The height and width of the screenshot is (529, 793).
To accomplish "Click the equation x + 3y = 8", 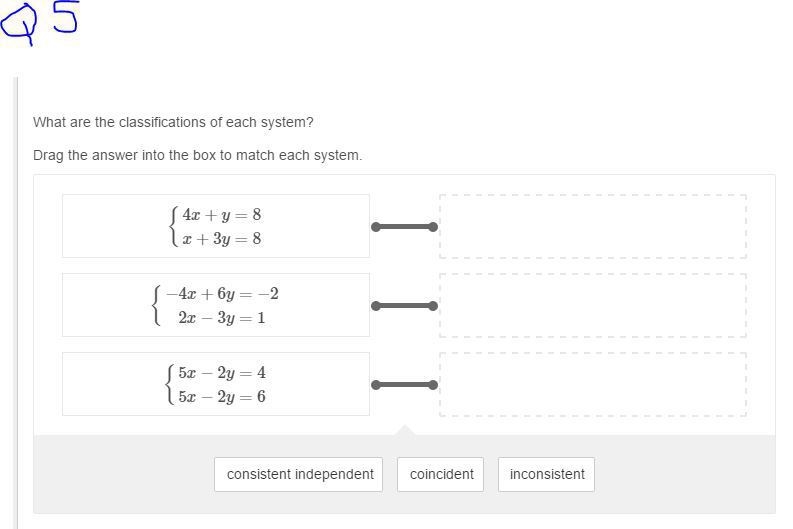I will 222,239.
